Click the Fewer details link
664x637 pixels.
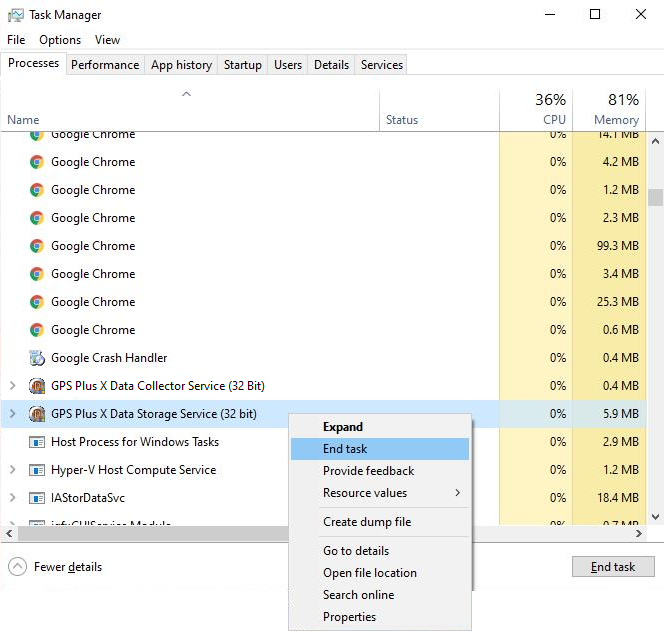coord(68,567)
